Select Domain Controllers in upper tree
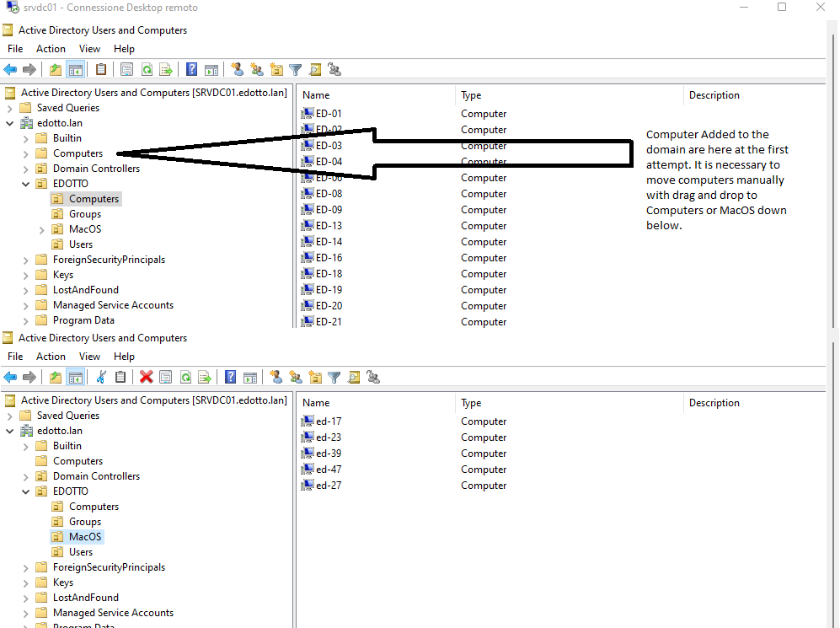The height and width of the screenshot is (628, 840). click(96, 169)
